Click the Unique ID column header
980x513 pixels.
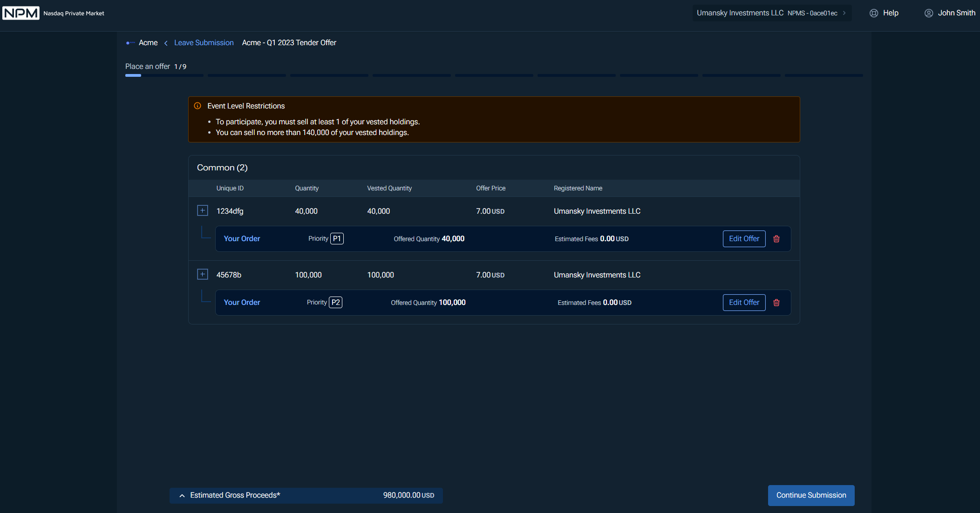[230, 188]
